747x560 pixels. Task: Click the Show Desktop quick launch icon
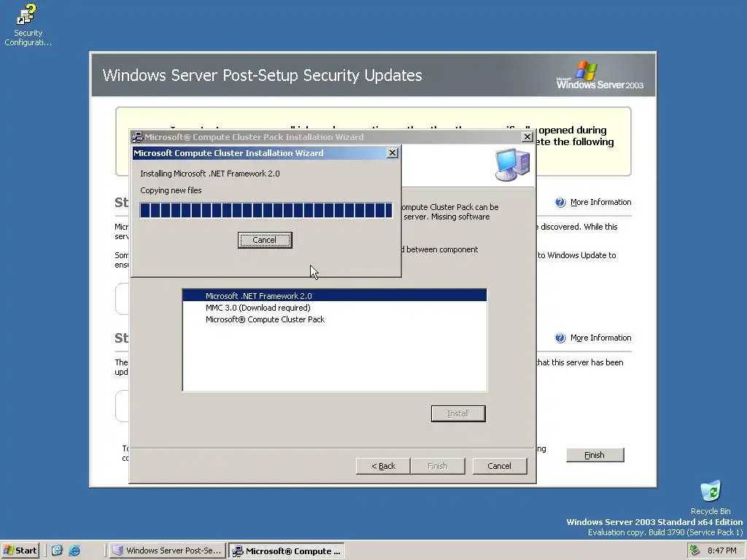pos(57,551)
